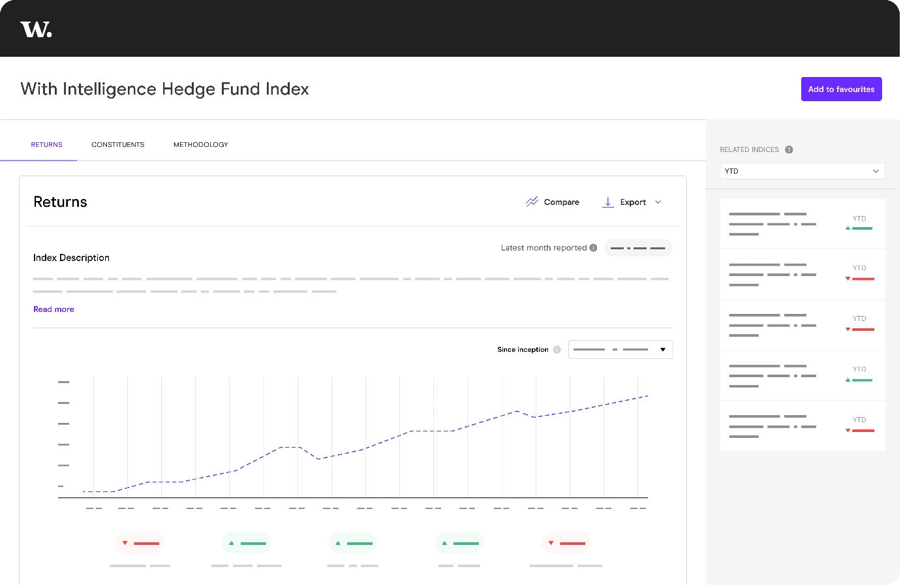Viewport: 903px width, 588px height.
Task: Click the With Intelligence Hedge Fund Index title
Action: (165, 89)
